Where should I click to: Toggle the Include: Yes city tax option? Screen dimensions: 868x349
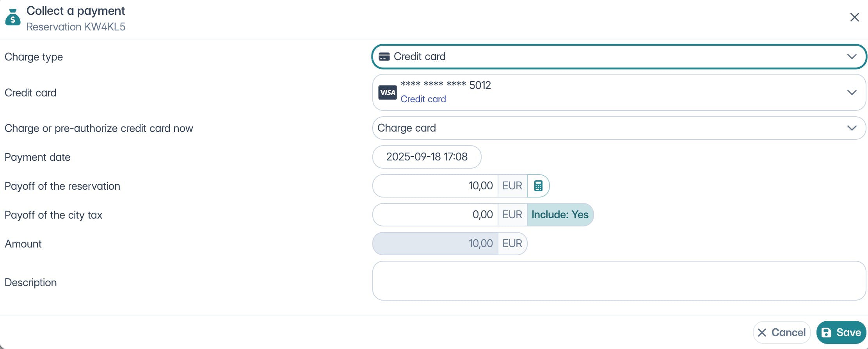[560, 215]
